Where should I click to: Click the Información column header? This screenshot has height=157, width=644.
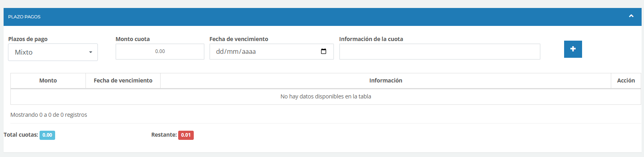386,80
